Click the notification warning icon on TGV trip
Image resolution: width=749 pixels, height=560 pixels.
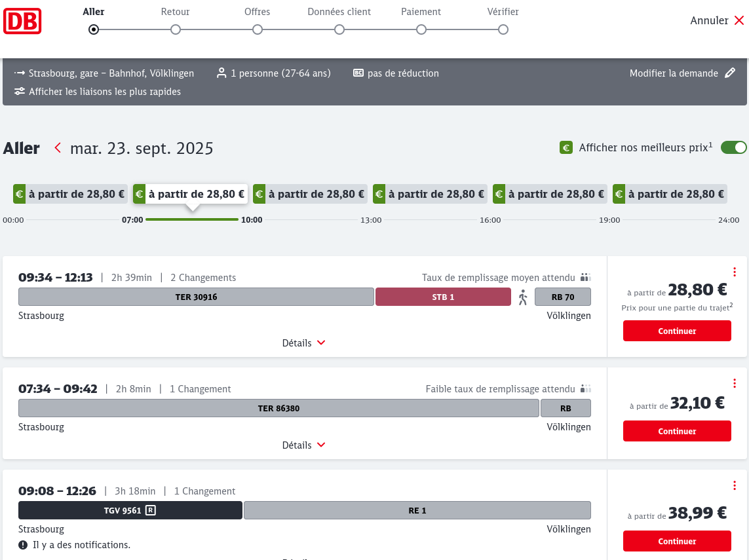[23, 545]
